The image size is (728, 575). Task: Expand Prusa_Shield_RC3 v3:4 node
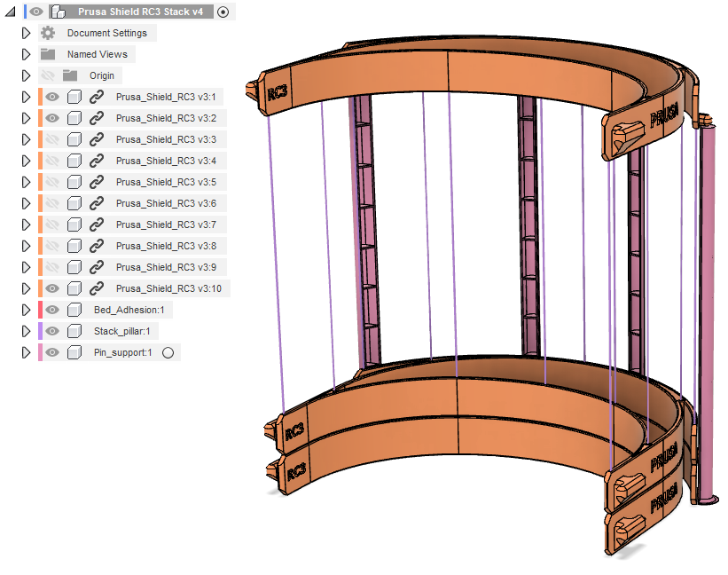coord(26,161)
